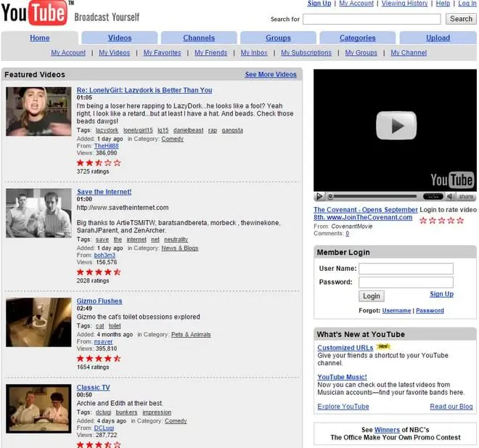Focus the Search for text field
This screenshot has width=479, height=448.
(371, 19)
